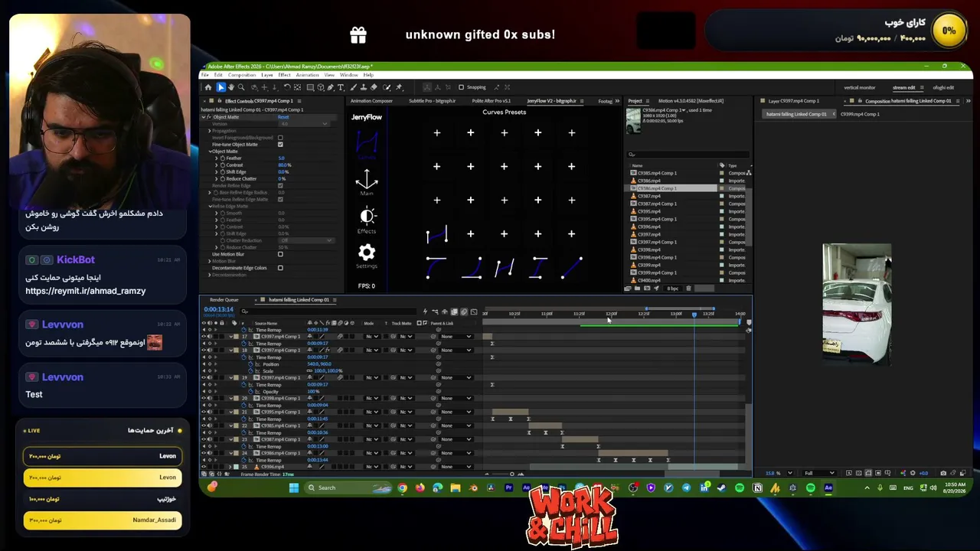Click the timeline layer search field

328,311
